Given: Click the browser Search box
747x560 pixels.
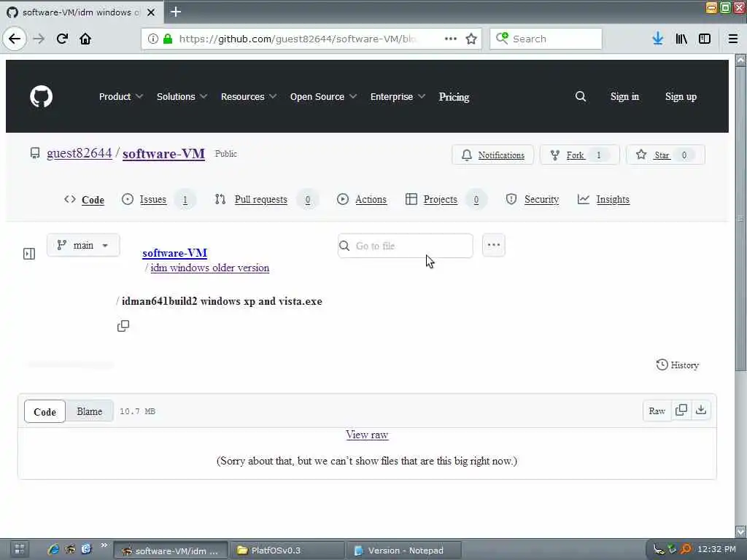Looking at the screenshot, I should pyautogui.click(x=546, y=39).
